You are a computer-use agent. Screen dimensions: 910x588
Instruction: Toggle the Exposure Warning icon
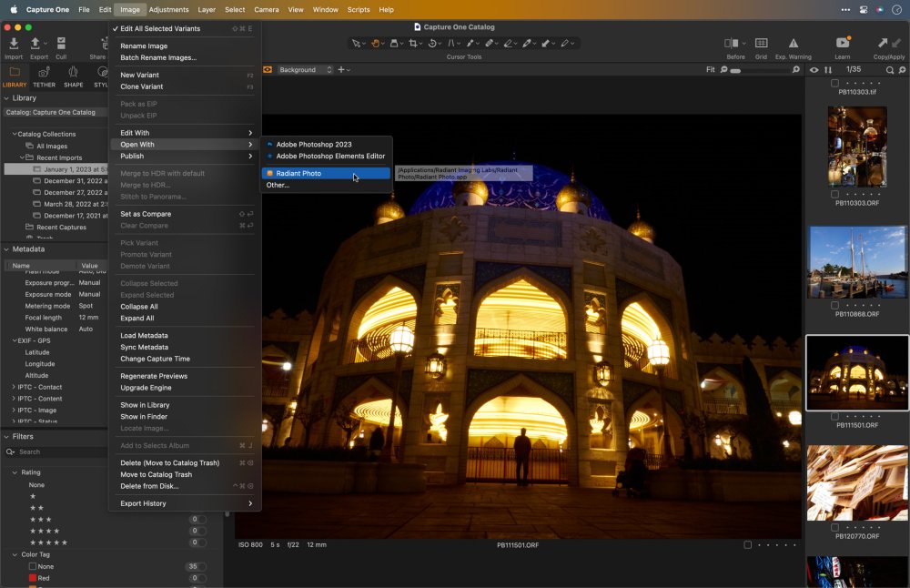pyautogui.click(x=794, y=44)
